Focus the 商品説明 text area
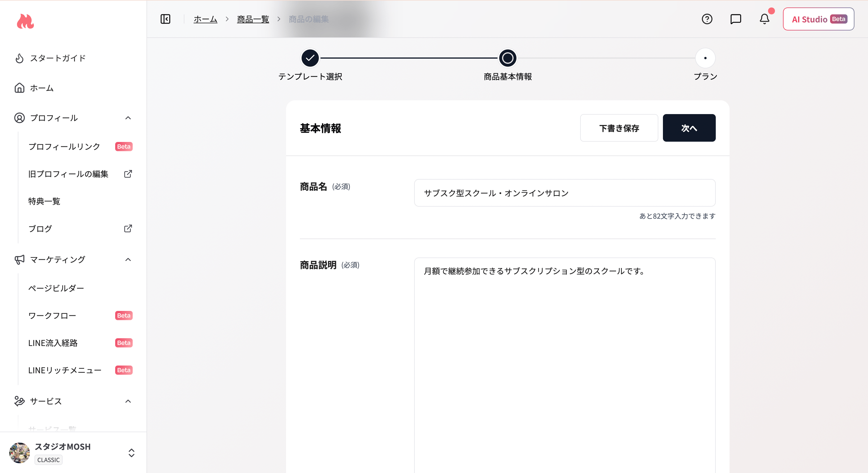Image resolution: width=868 pixels, height=473 pixels. 565,366
